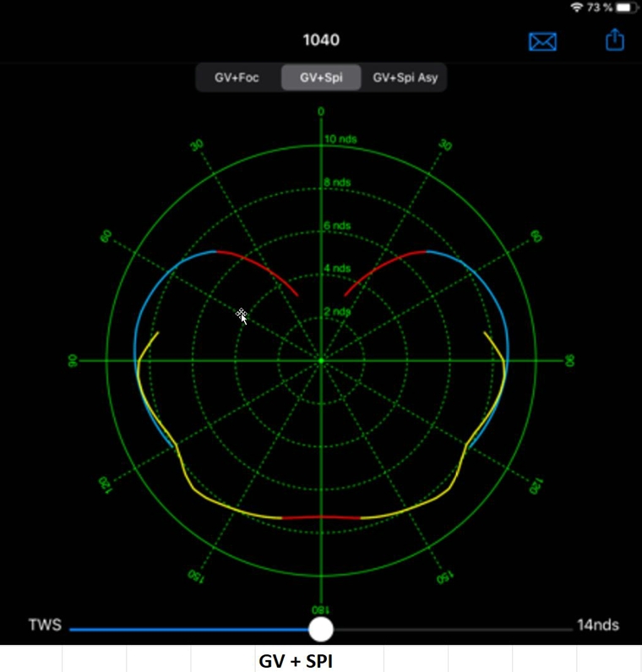Screen dimensions: 642x672
Task: Click the white TWS slider knob
Action: point(320,629)
